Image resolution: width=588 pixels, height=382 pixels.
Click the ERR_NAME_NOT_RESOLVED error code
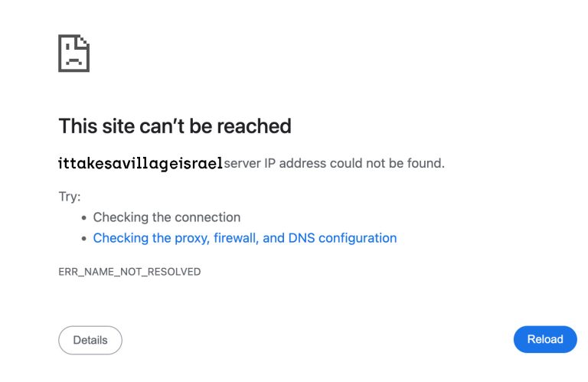pos(129,272)
